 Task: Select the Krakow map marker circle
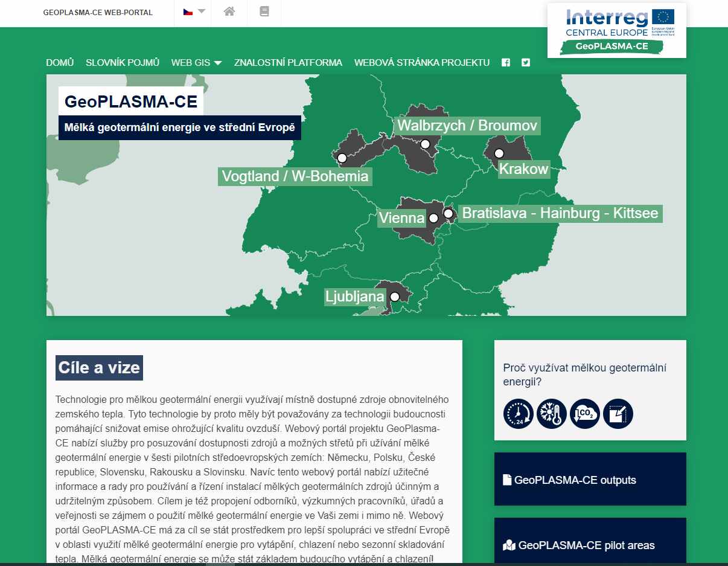click(x=499, y=153)
